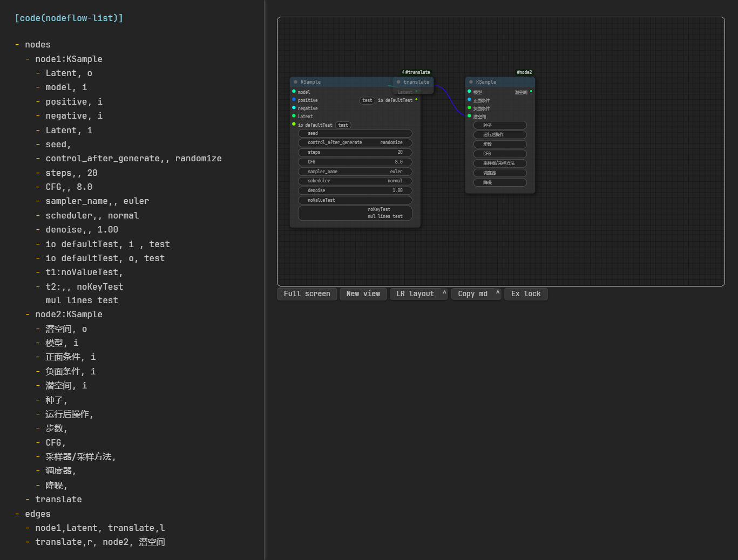Click the 潜空间 output port on node2
Viewport: 738px width, 560px height.
(x=531, y=92)
